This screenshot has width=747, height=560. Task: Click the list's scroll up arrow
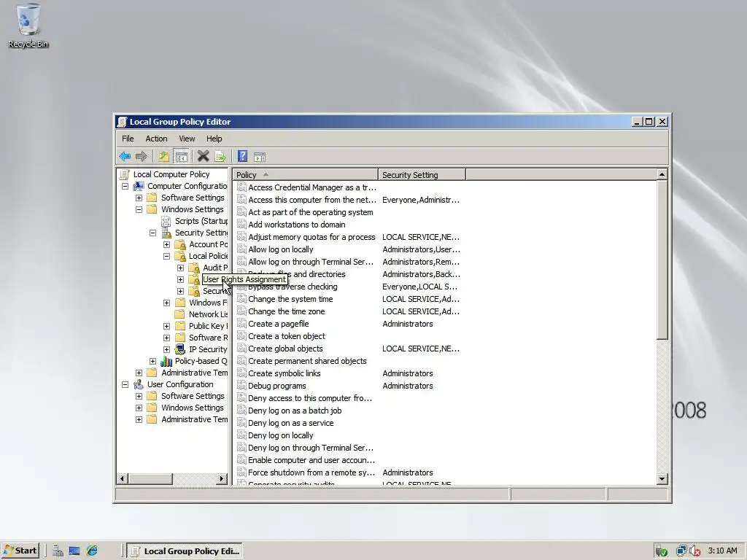coord(662,174)
